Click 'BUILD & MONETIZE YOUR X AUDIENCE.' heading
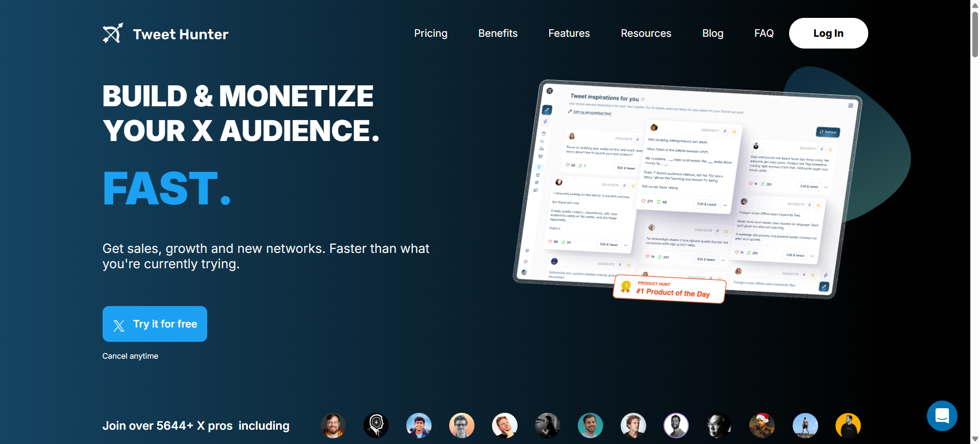Image resolution: width=980 pixels, height=444 pixels. (x=241, y=113)
